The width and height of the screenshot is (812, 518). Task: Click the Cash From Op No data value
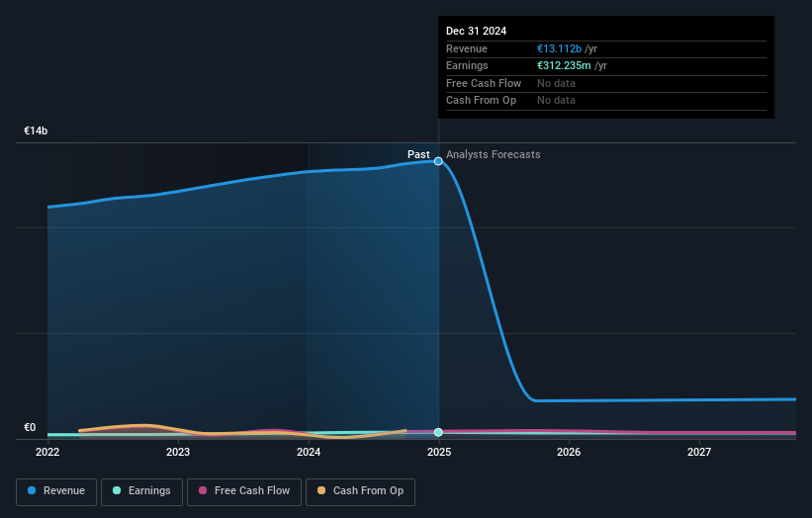click(556, 101)
